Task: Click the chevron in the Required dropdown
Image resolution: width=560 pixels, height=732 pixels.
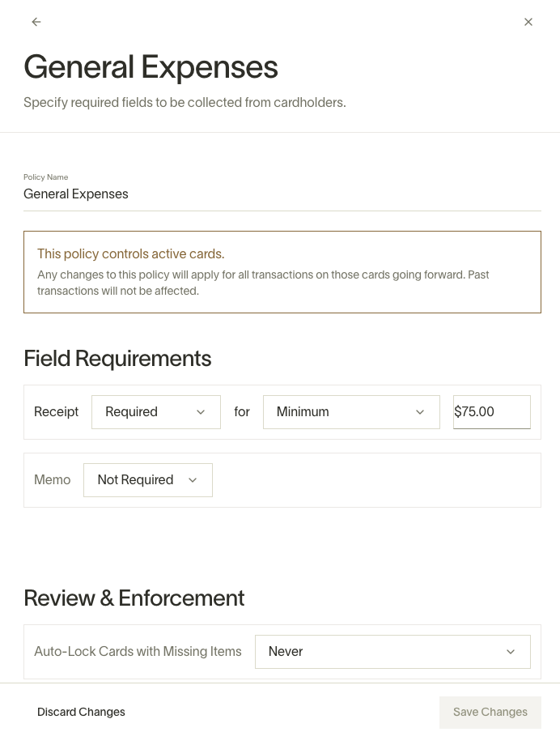Action: click(x=201, y=412)
